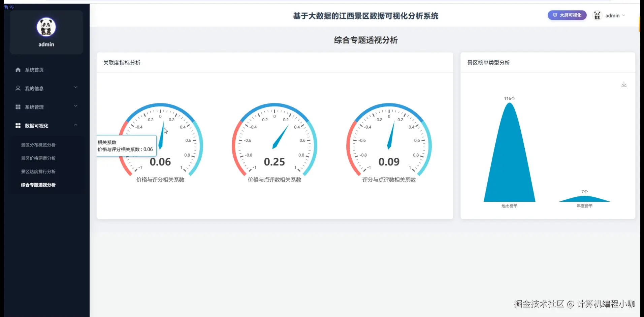
Task: Click the 价格与点评数相关系数 gauge needle
Action: tap(280, 137)
